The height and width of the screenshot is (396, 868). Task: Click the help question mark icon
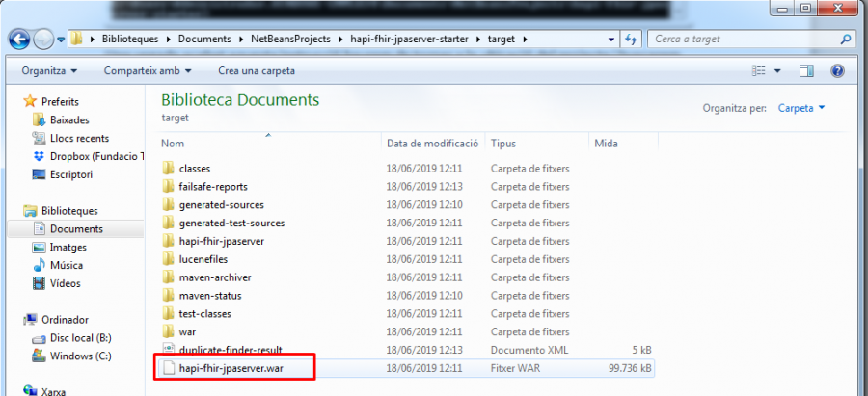click(x=837, y=71)
